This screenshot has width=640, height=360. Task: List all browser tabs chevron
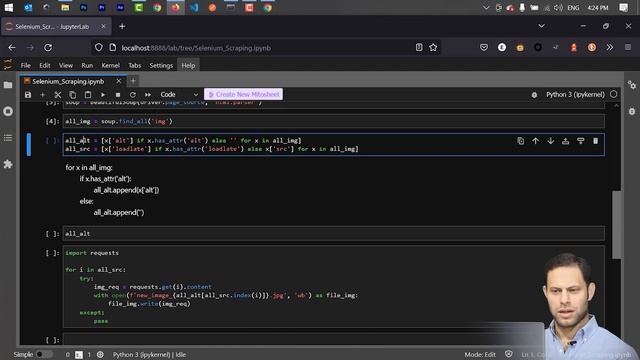point(541,26)
